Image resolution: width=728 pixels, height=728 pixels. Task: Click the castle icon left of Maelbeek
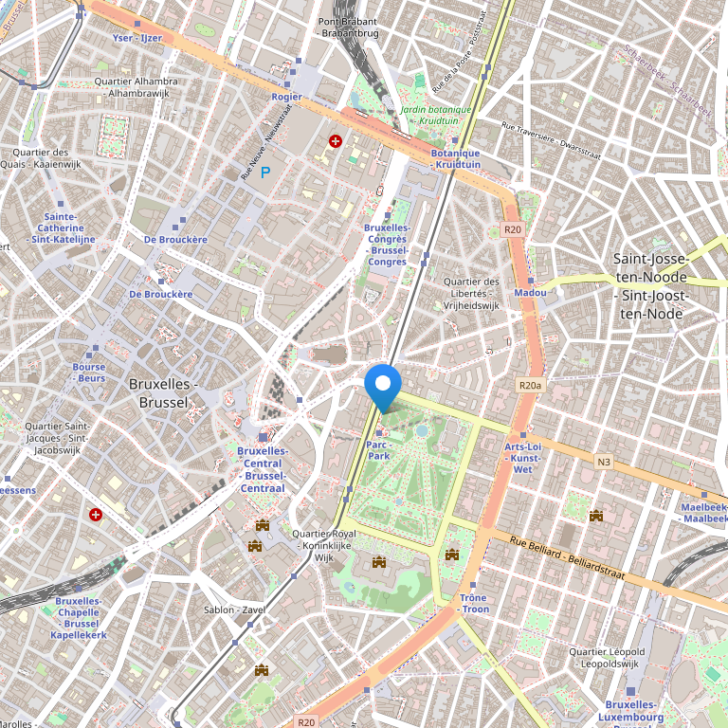(596, 516)
